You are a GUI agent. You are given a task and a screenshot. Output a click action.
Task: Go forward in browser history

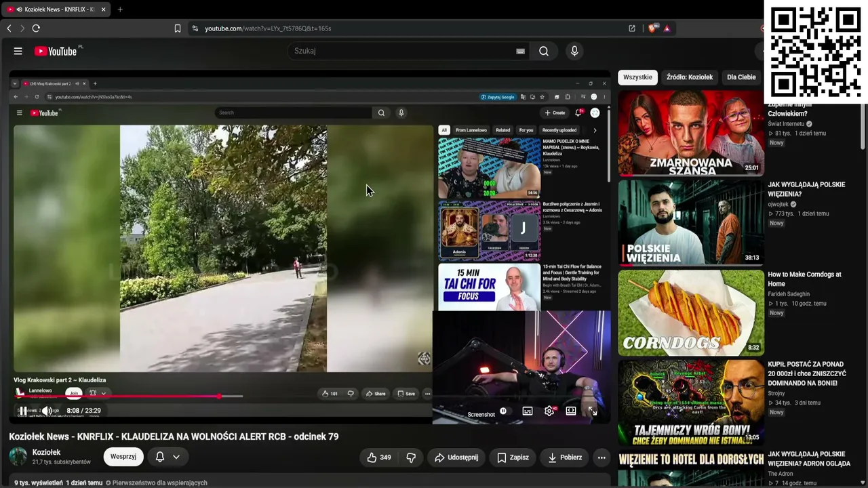pos(22,28)
